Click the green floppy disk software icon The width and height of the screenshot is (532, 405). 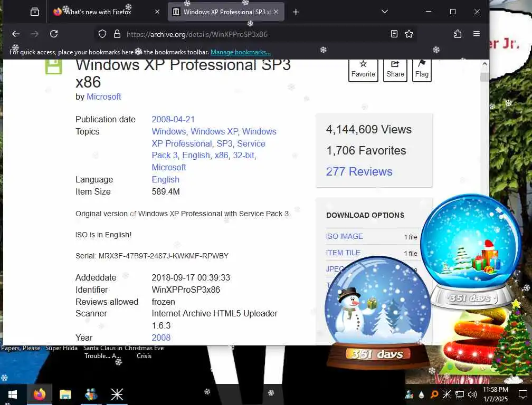(54, 66)
